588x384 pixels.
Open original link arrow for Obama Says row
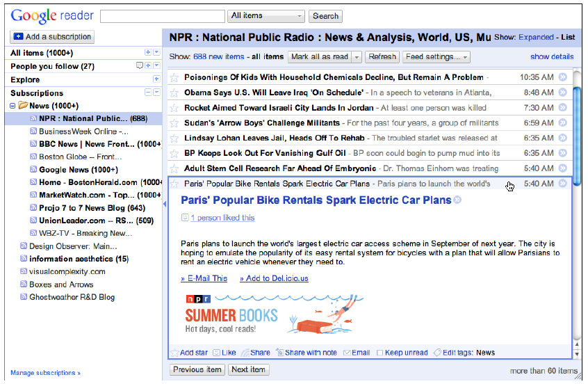point(562,93)
